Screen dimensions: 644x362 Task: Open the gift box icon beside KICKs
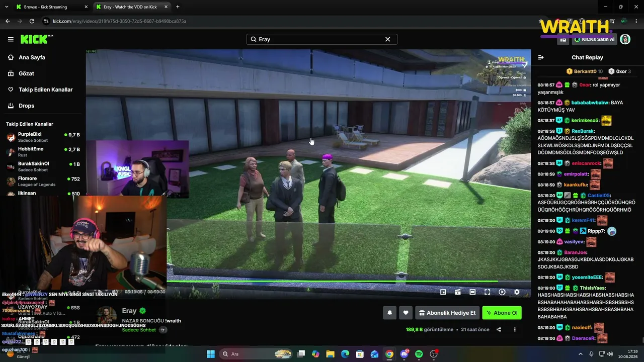point(563,39)
